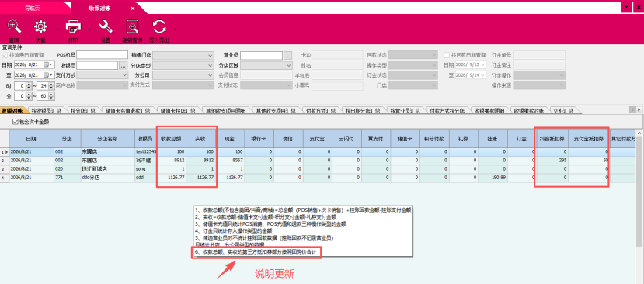Click the 查询 magnifier icon in toolbar
644x284 pixels.
pos(15,26)
